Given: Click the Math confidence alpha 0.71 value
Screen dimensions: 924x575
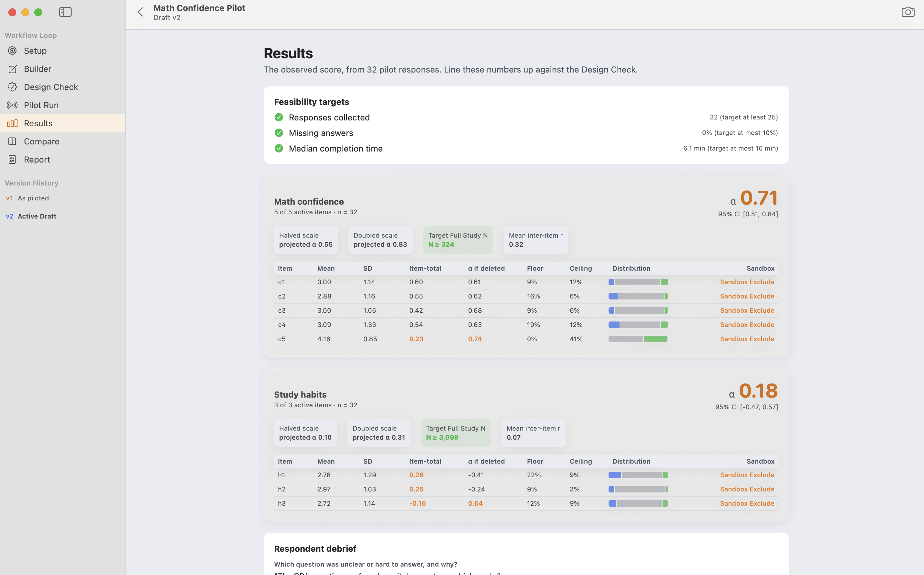Looking at the screenshot, I should pyautogui.click(x=759, y=198).
